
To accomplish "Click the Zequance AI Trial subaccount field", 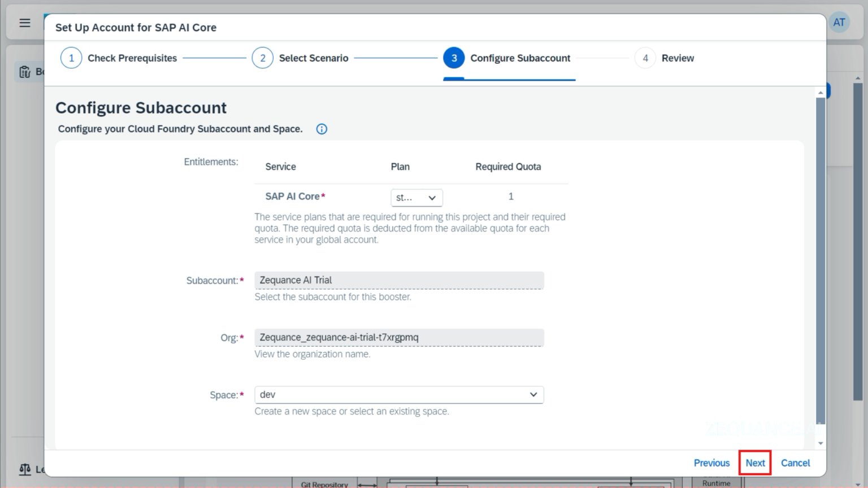I will (398, 280).
